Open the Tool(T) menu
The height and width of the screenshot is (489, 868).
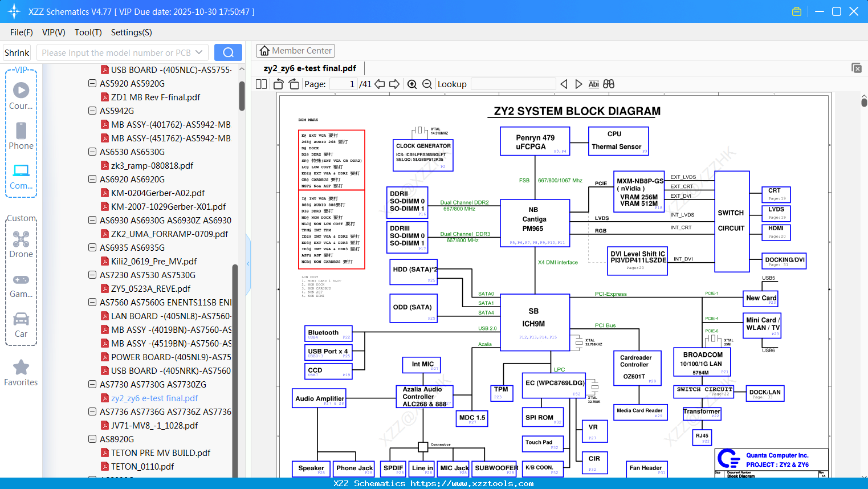click(88, 32)
